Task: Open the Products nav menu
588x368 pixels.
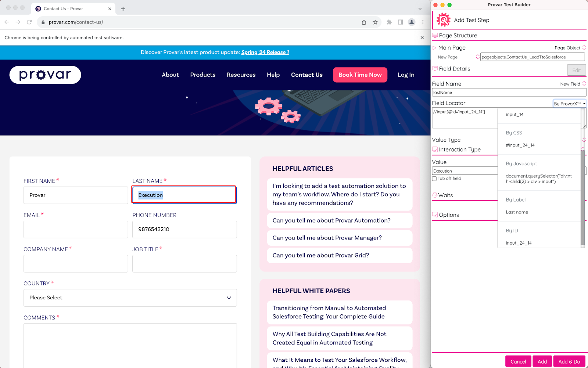Action: pyautogui.click(x=203, y=75)
